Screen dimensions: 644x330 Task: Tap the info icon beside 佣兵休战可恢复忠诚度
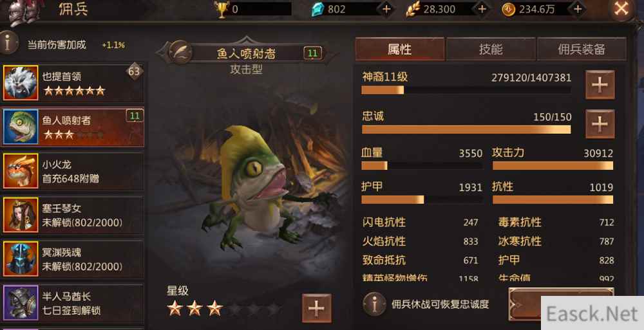coord(374,304)
